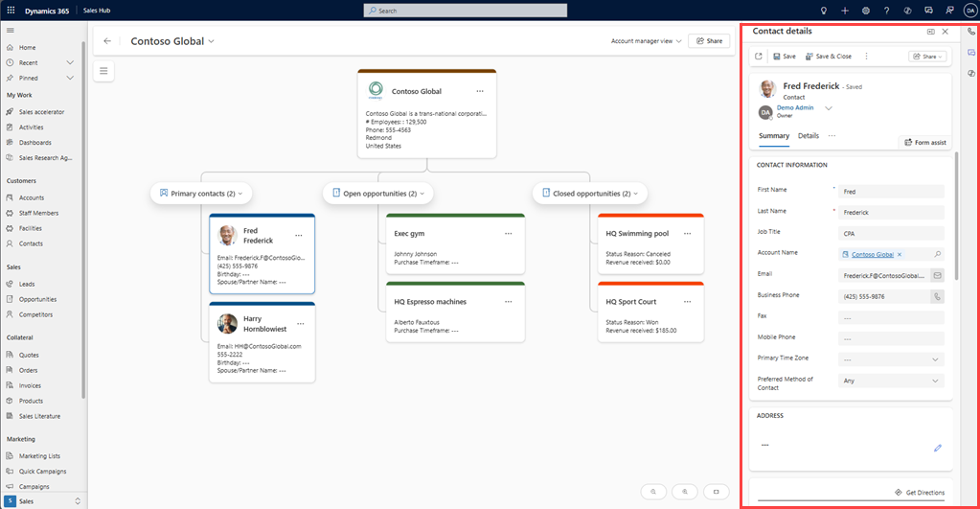The image size is (980, 509).
Task: Expand the Recent menu
Action: tap(70, 62)
